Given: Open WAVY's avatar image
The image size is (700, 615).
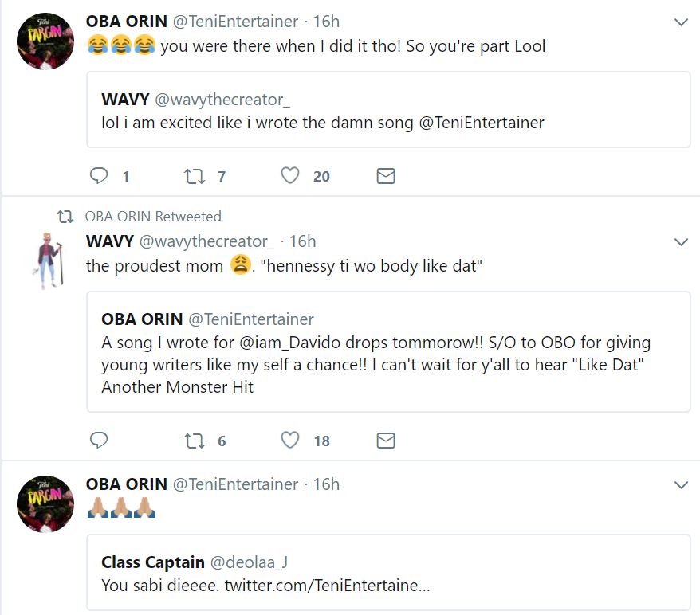Looking at the screenshot, I should pos(49,260).
